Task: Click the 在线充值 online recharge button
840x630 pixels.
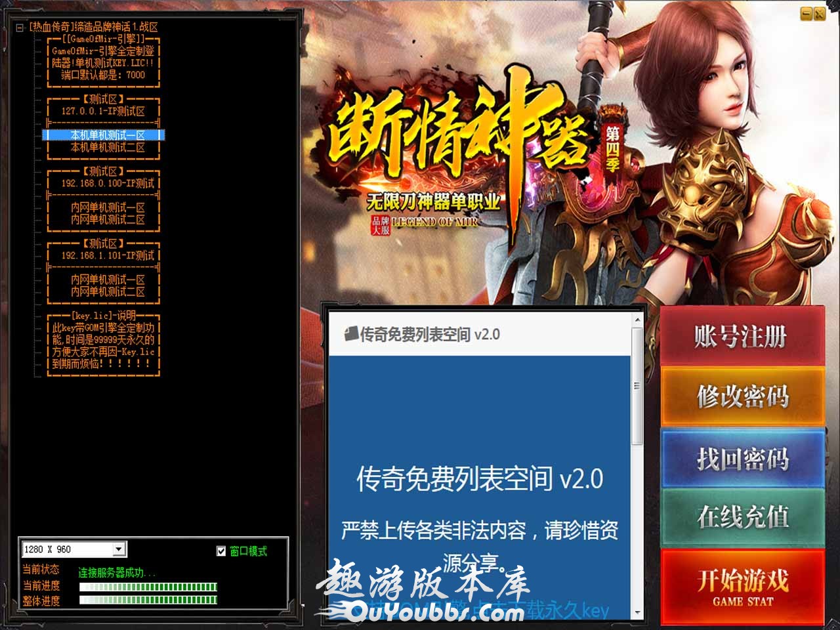Action: click(742, 517)
